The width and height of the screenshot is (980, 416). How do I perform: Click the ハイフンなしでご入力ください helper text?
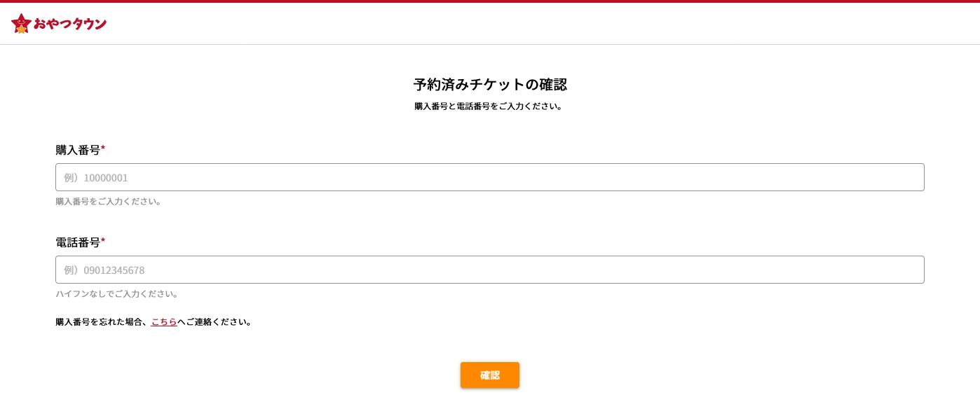pyautogui.click(x=117, y=294)
